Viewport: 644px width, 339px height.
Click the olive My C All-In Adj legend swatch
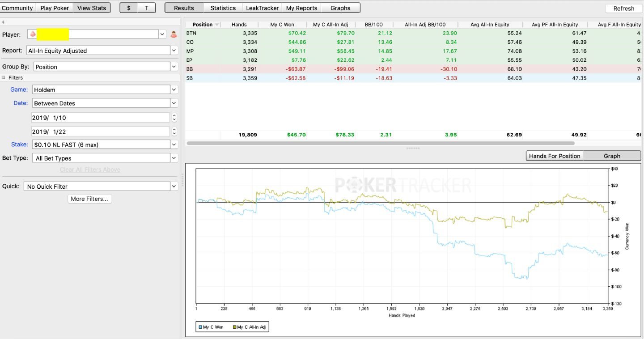(234, 327)
